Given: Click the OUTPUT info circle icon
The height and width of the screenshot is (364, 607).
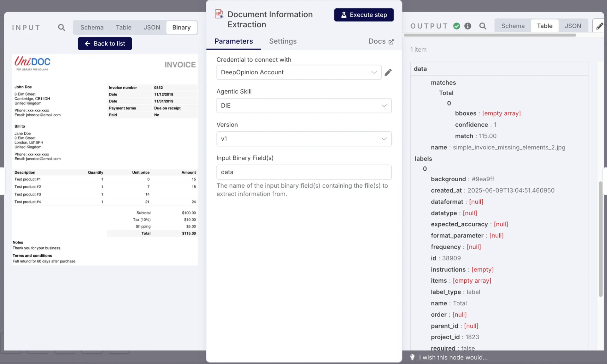Looking at the screenshot, I should 468,26.
